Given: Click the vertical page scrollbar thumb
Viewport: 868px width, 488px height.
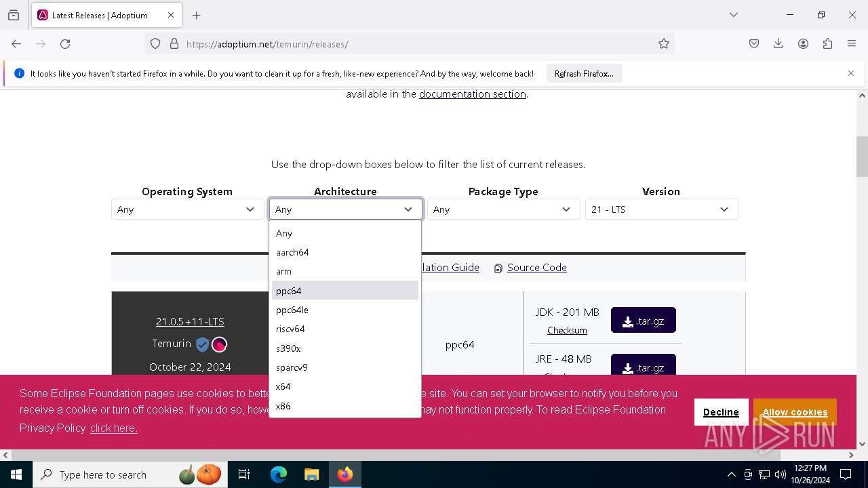Looking at the screenshot, I should point(862,156).
